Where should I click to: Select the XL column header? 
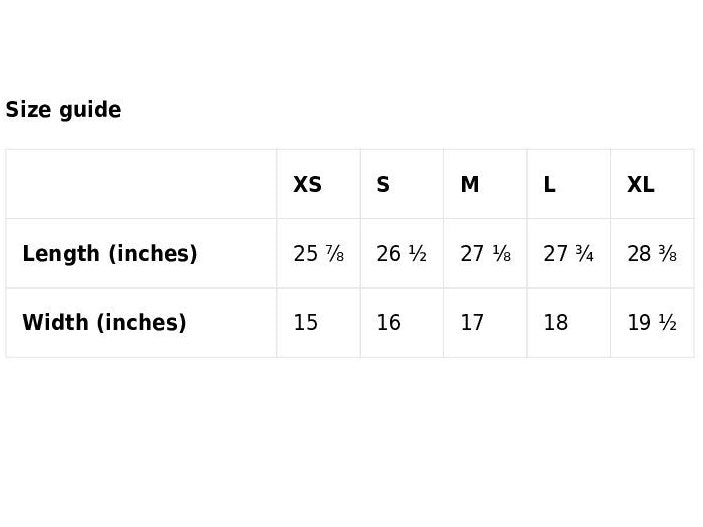click(641, 185)
